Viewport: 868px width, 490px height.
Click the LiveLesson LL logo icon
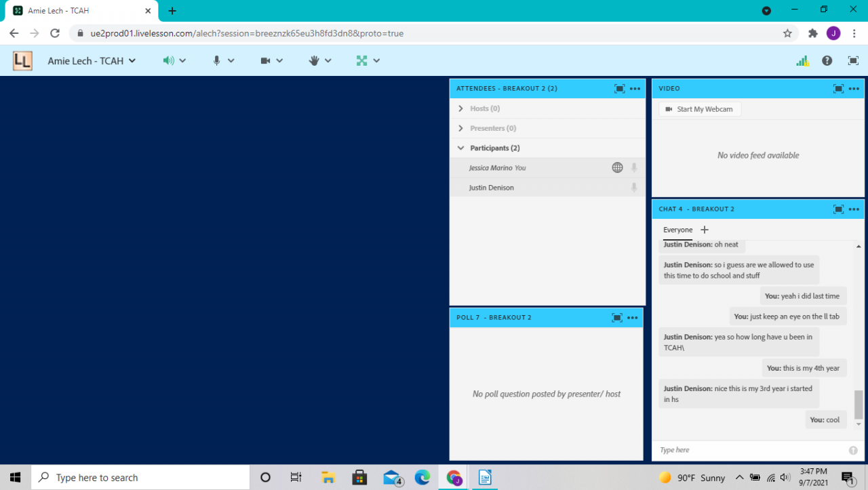click(x=22, y=61)
